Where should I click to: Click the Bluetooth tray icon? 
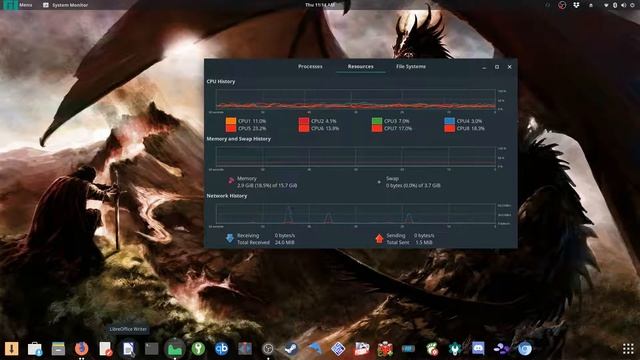pyautogui.click(x=615, y=5)
